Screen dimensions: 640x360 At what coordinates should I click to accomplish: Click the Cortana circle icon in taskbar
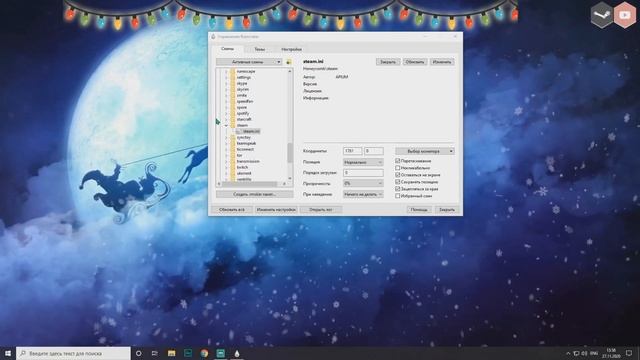click(138, 353)
